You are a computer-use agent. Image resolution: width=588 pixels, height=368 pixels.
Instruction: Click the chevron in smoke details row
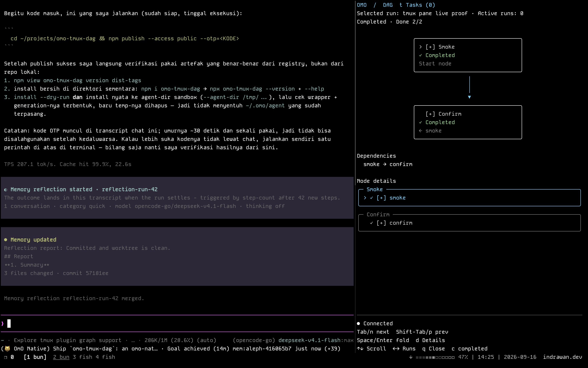[365, 198]
